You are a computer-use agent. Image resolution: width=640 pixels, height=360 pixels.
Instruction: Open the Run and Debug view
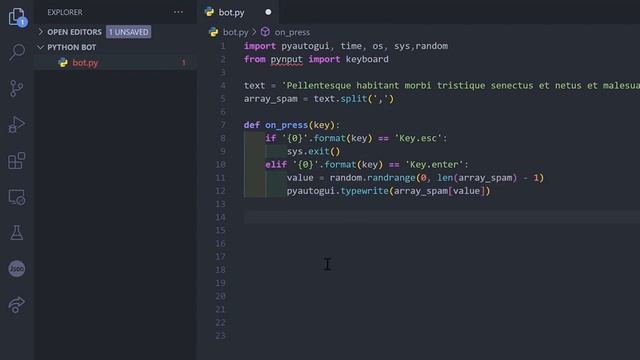[x=16, y=124]
